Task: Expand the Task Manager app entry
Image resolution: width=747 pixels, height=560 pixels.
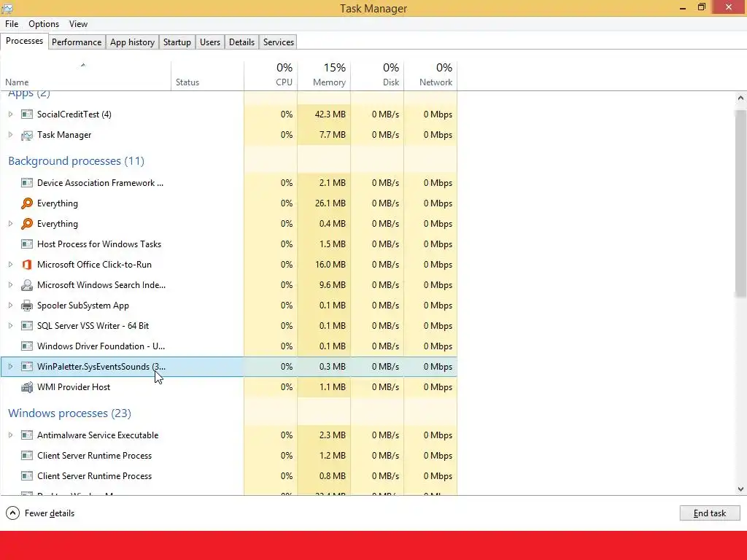Action: pos(10,135)
